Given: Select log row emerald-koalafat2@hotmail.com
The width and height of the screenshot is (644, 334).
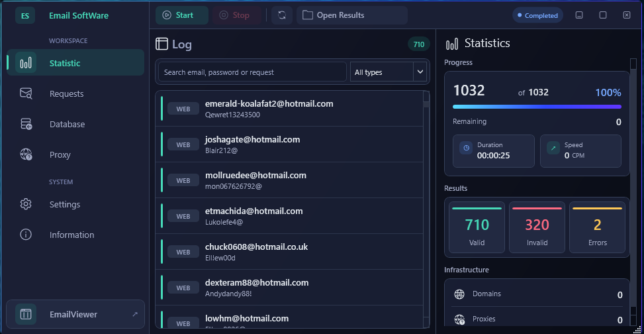Looking at the screenshot, I should [x=289, y=109].
